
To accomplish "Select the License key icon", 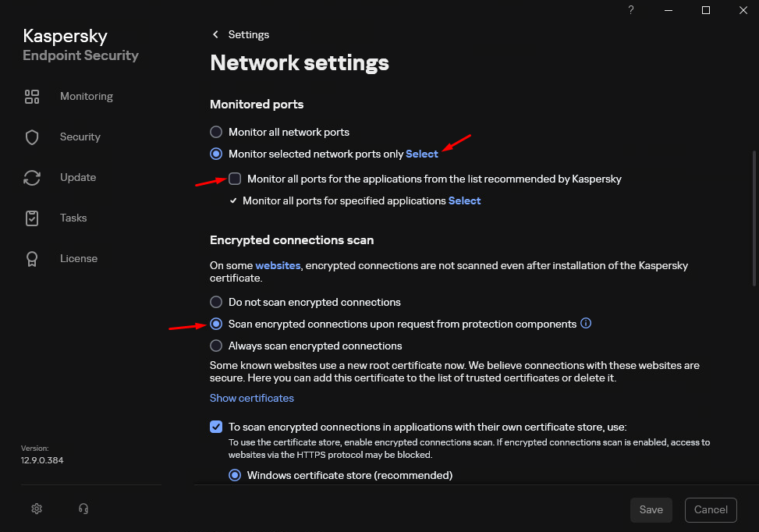I will [x=31, y=258].
